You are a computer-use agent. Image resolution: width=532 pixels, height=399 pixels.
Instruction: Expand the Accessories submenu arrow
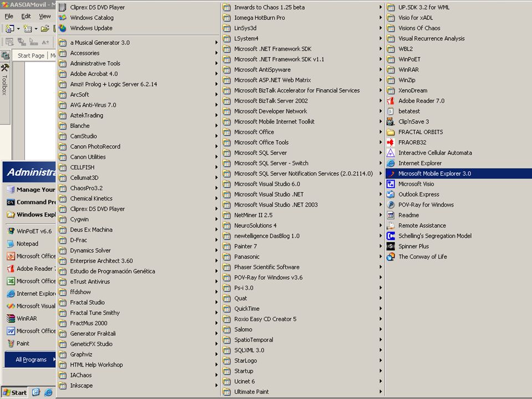(217, 53)
